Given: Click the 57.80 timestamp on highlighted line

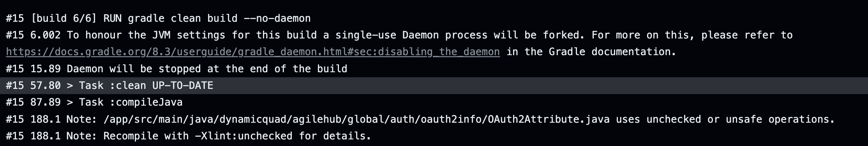Looking at the screenshot, I should (45, 85).
